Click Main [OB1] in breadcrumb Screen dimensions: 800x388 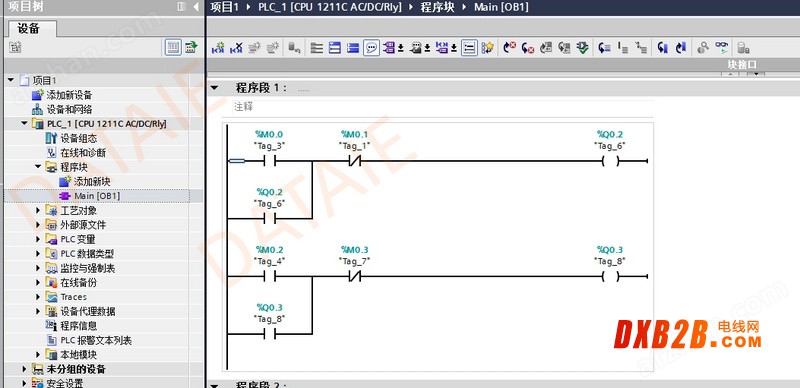click(x=501, y=7)
